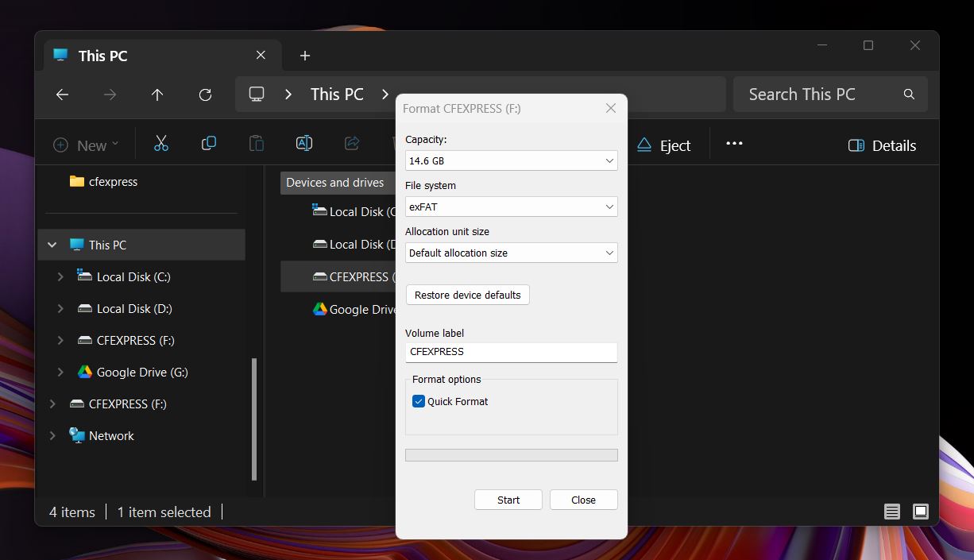Viewport: 974px width, 560px height.
Task: Click the Rename icon in toolbar
Action: point(304,144)
